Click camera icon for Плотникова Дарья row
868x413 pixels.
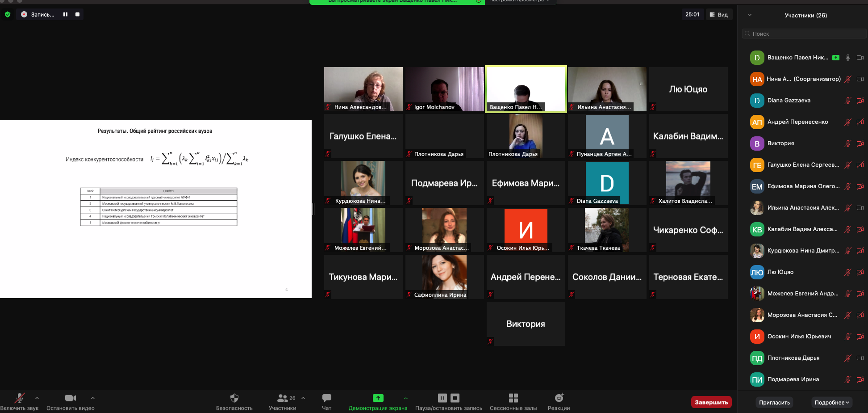(860, 358)
